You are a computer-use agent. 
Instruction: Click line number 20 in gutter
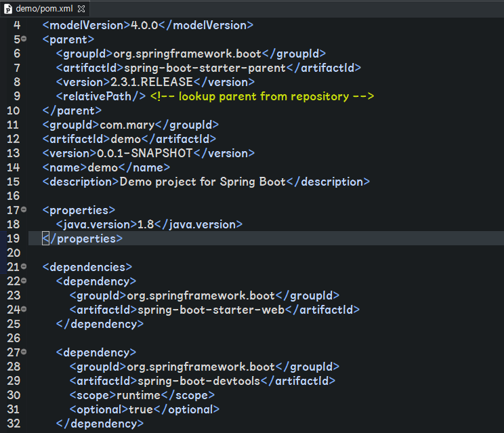14,253
